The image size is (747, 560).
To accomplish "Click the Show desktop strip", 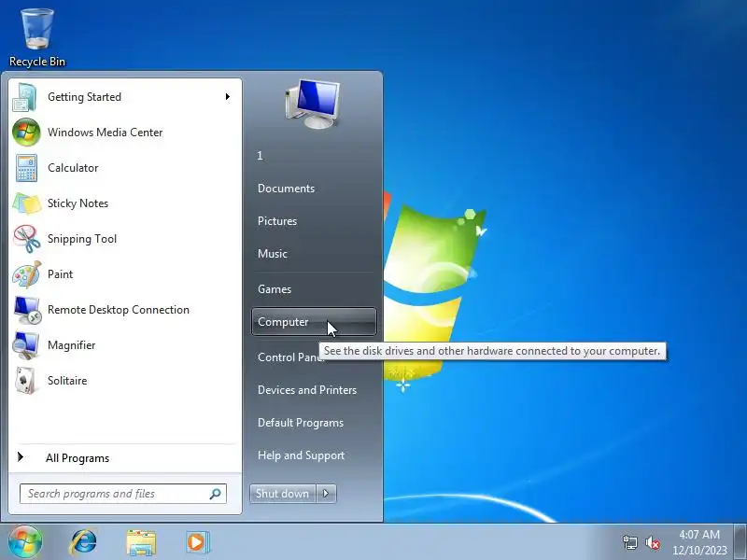I will coord(740,542).
